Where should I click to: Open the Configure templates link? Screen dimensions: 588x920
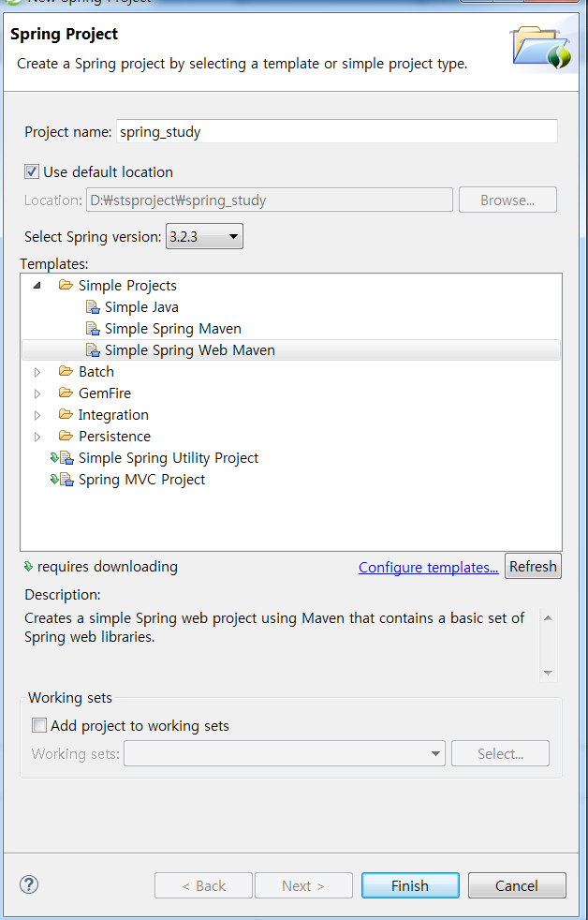tap(429, 568)
